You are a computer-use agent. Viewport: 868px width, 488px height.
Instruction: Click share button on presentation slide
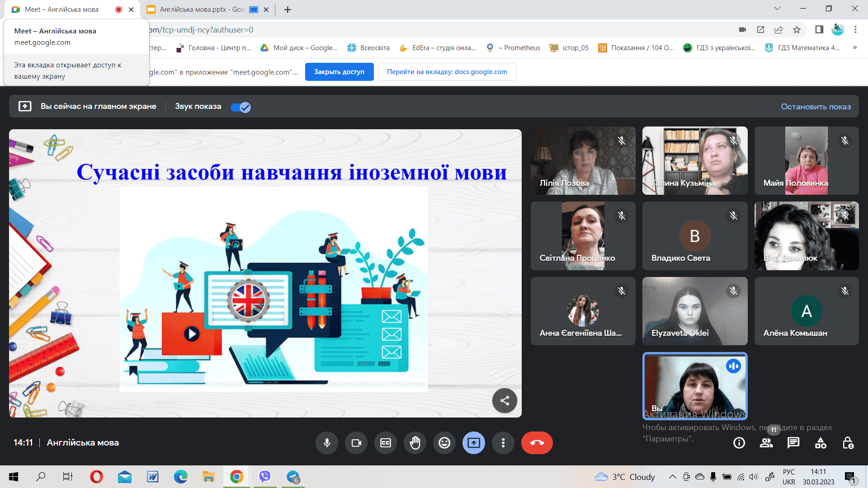[505, 400]
